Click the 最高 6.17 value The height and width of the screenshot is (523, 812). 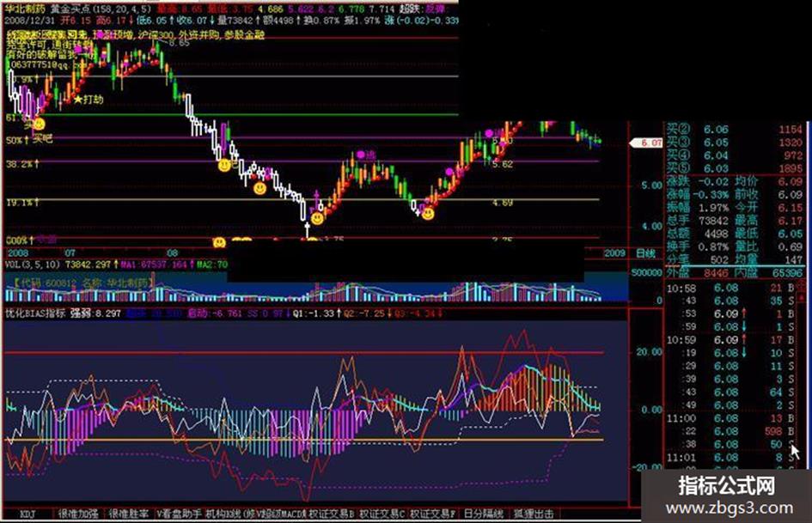790,221
